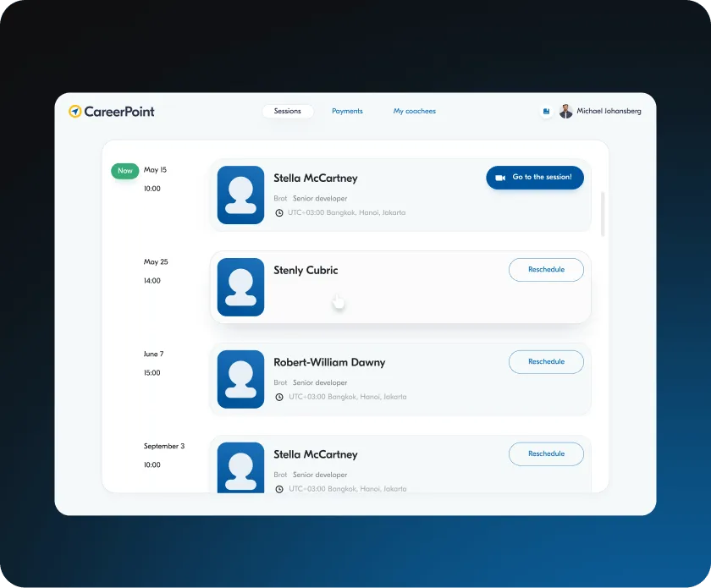This screenshot has height=588, width=711.
Task: Open the Stenly Cubric name
Action: pyautogui.click(x=306, y=270)
